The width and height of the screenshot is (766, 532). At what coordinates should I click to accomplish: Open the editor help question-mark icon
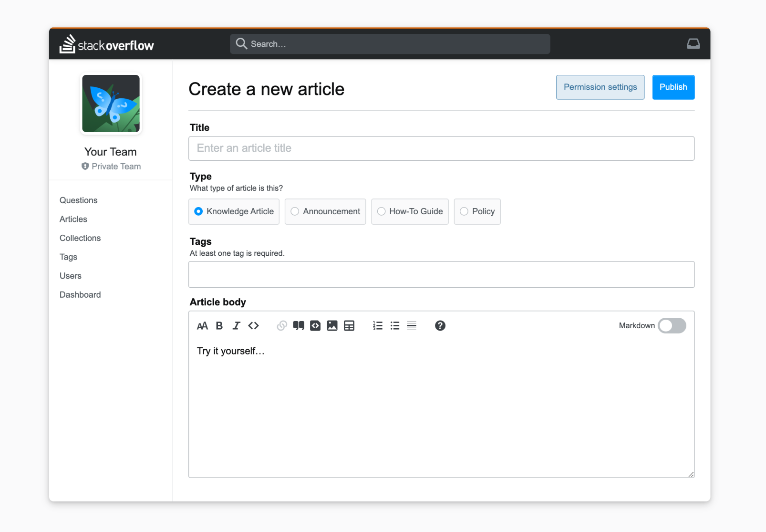440,326
